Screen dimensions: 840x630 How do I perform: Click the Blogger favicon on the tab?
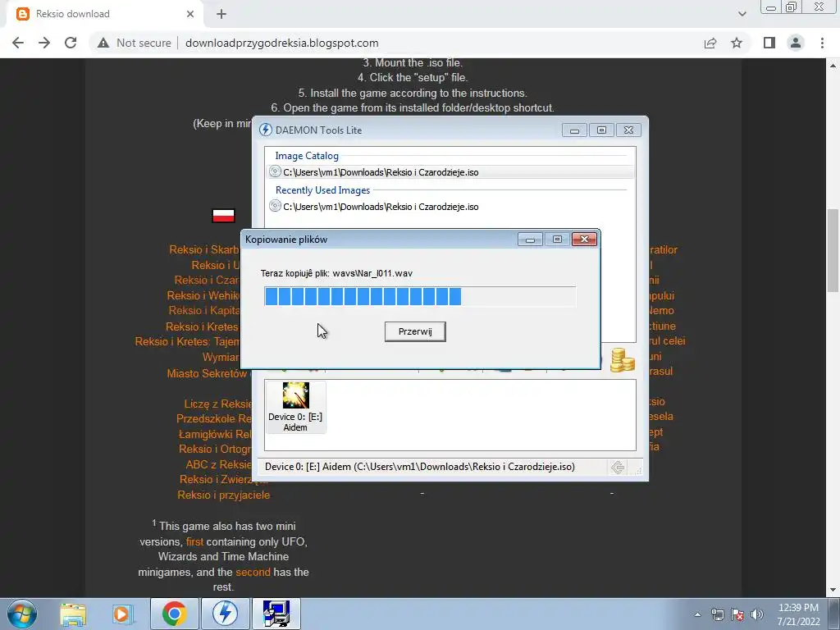22,14
